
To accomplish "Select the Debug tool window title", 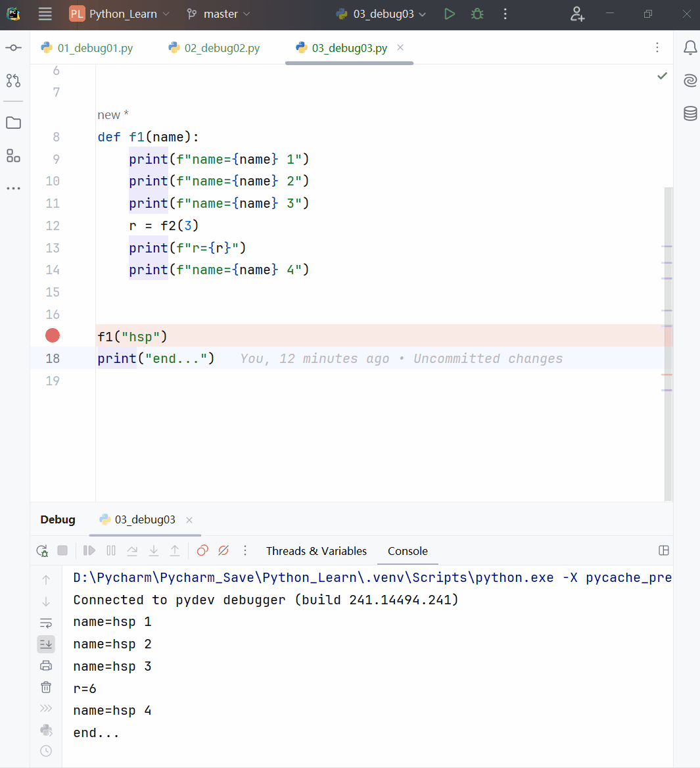I will click(58, 519).
